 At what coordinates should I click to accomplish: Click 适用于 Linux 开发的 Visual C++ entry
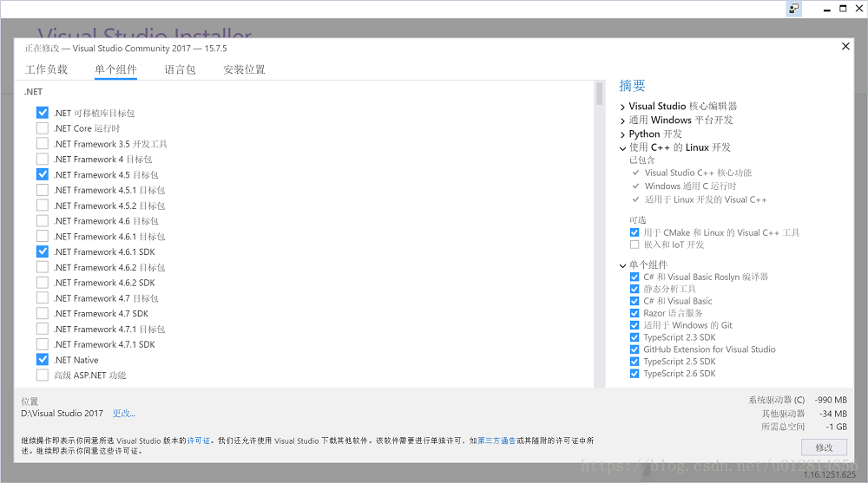pyautogui.click(x=705, y=199)
